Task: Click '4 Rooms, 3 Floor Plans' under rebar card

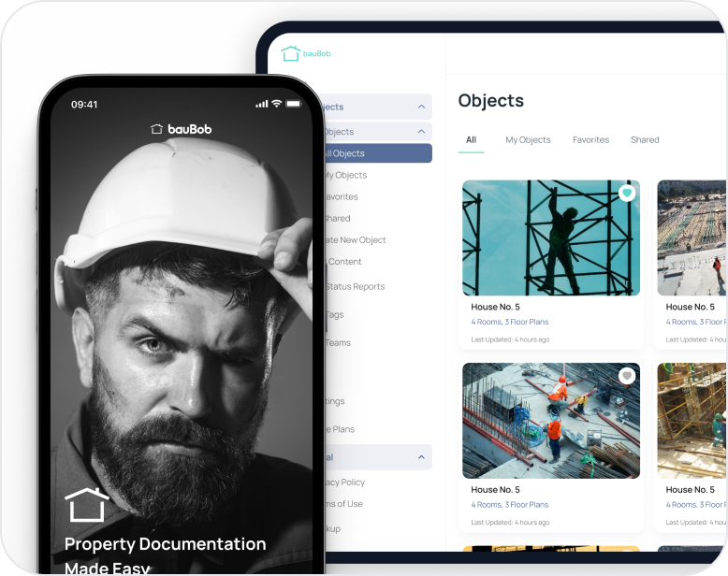Action: 510,505
